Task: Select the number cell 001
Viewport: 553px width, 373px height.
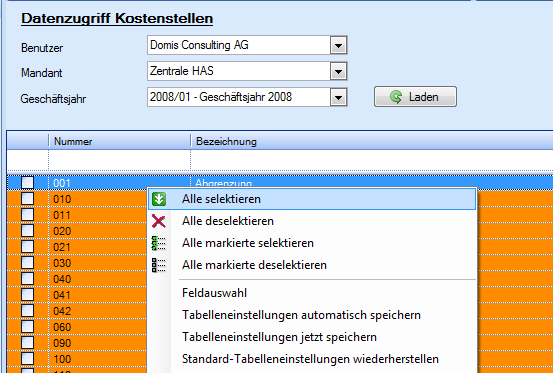Action: (120, 183)
